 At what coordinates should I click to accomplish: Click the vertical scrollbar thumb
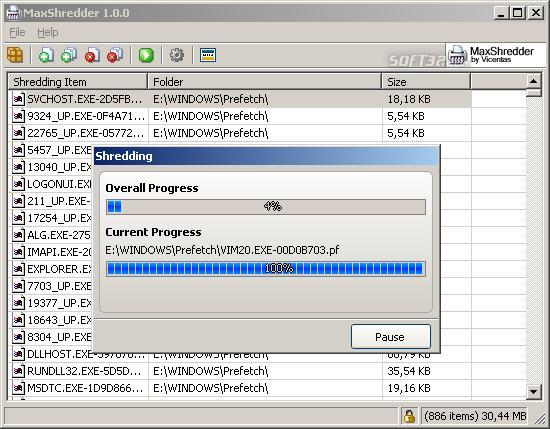coord(534,93)
